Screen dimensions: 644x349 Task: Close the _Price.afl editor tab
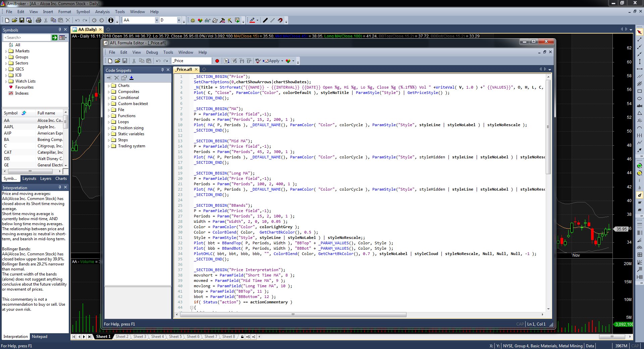[196, 69]
